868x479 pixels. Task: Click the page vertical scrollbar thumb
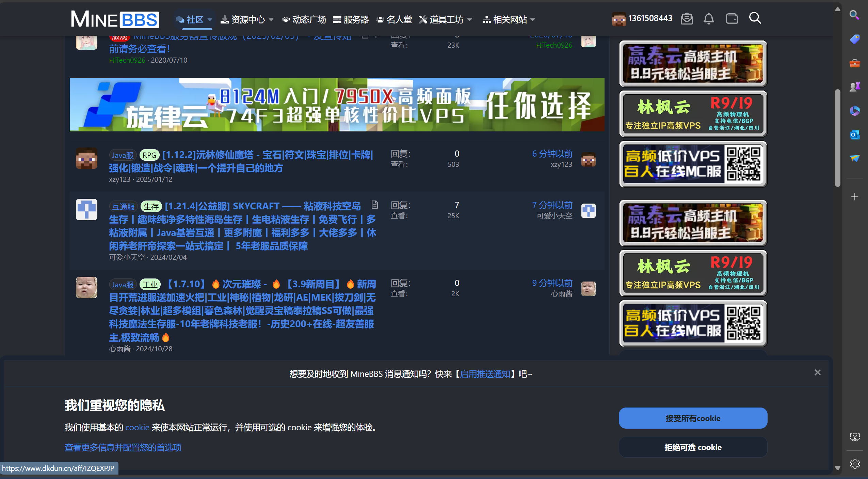(837, 138)
